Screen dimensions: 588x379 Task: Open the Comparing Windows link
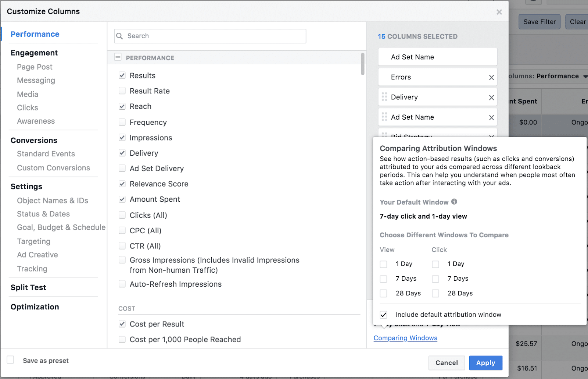pyautogui.click(x=405, y=338)
